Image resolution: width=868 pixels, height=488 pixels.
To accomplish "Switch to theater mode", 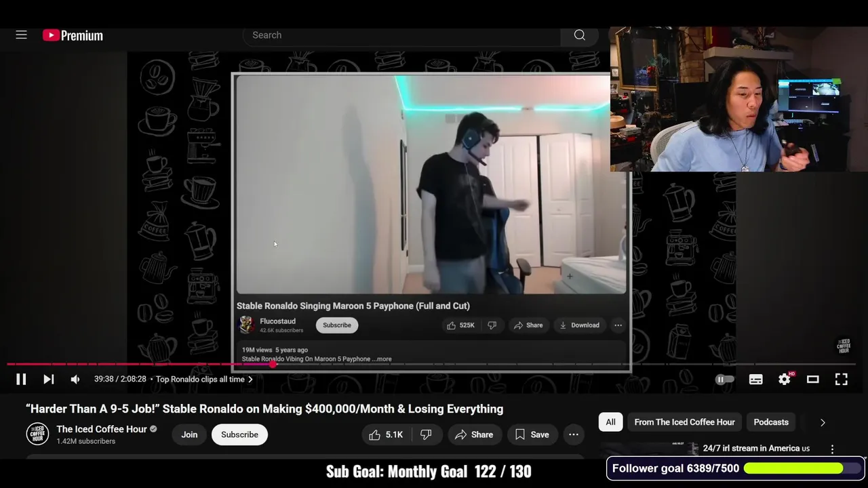I will coord(812,380).
